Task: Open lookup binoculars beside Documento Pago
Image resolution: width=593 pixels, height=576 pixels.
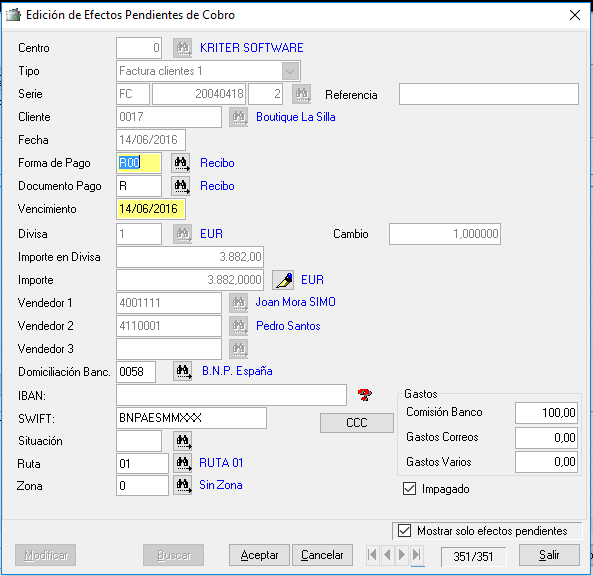Action: coord(181,186)
